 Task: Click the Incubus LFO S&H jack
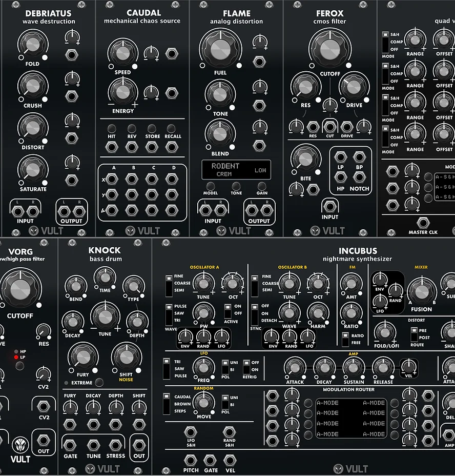(191, 431)
